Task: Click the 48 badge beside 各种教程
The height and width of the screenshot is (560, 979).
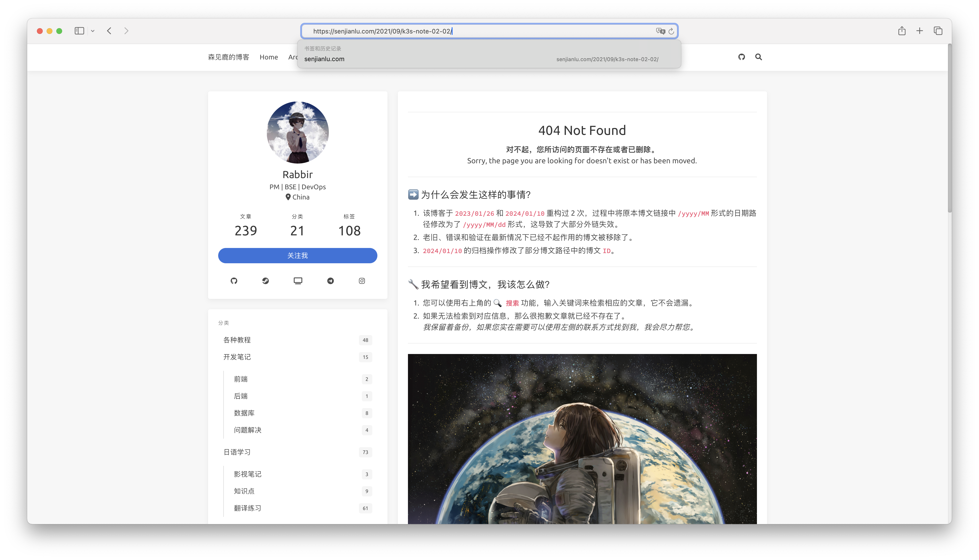Action: (x=365, y=340)
